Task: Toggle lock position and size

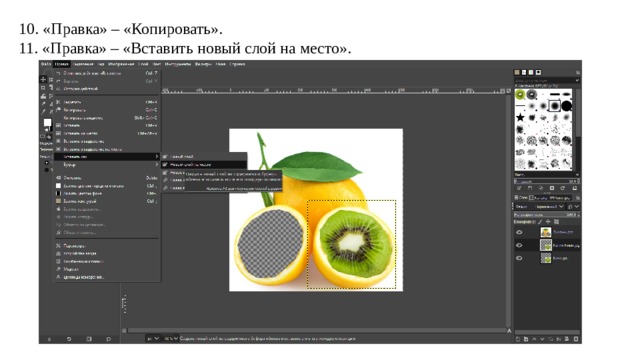Action: 548,222
